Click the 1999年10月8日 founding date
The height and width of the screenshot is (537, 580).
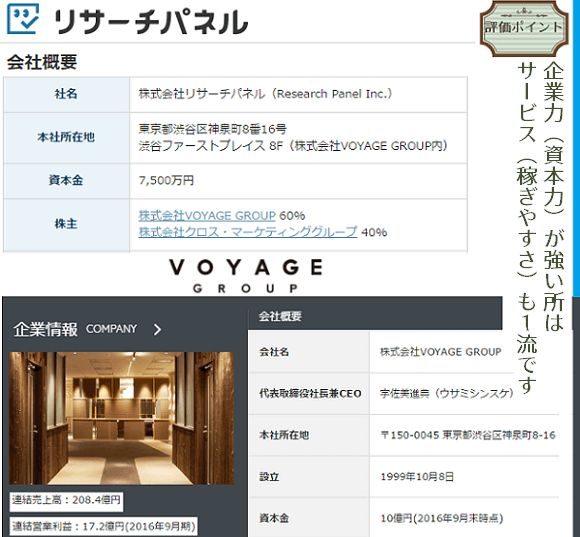417,477
